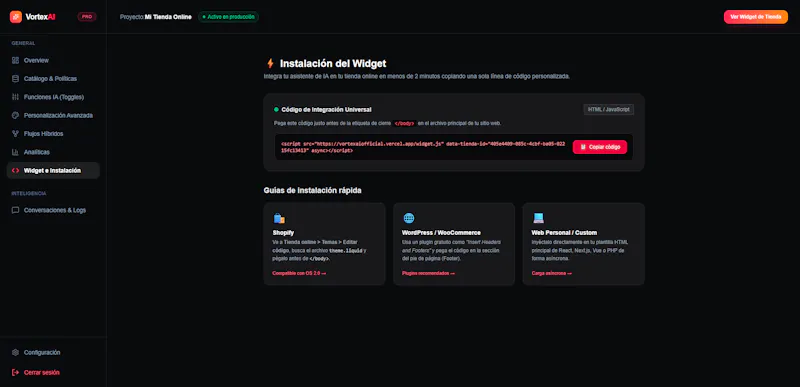Follow the Plugins recomendados link

click(429, 273)
